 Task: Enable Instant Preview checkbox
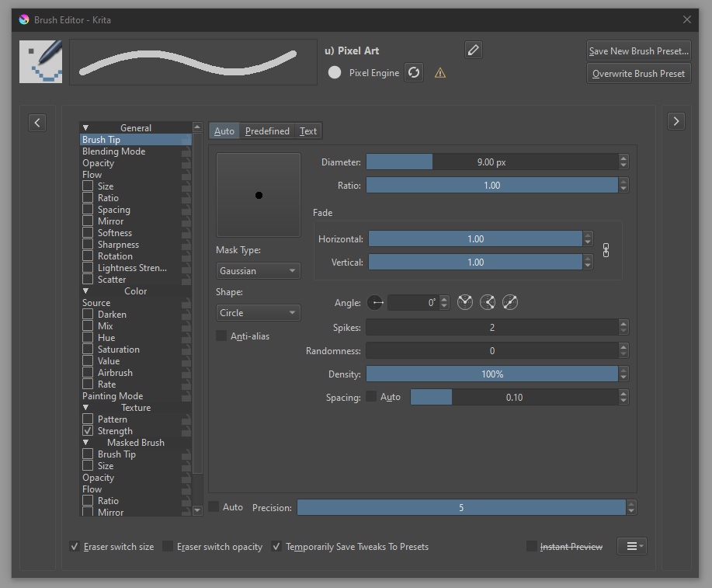532,547
